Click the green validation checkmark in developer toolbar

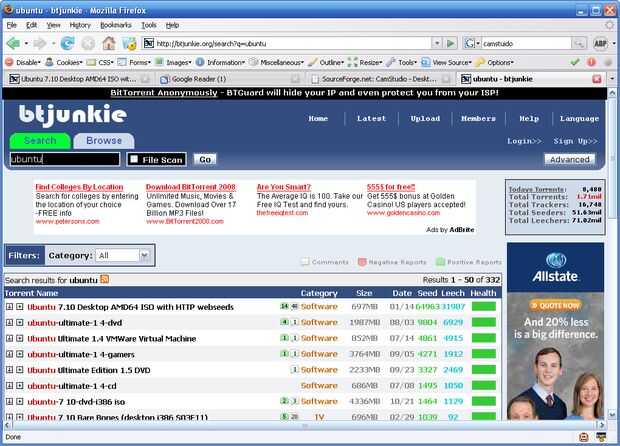click(575, 62)
